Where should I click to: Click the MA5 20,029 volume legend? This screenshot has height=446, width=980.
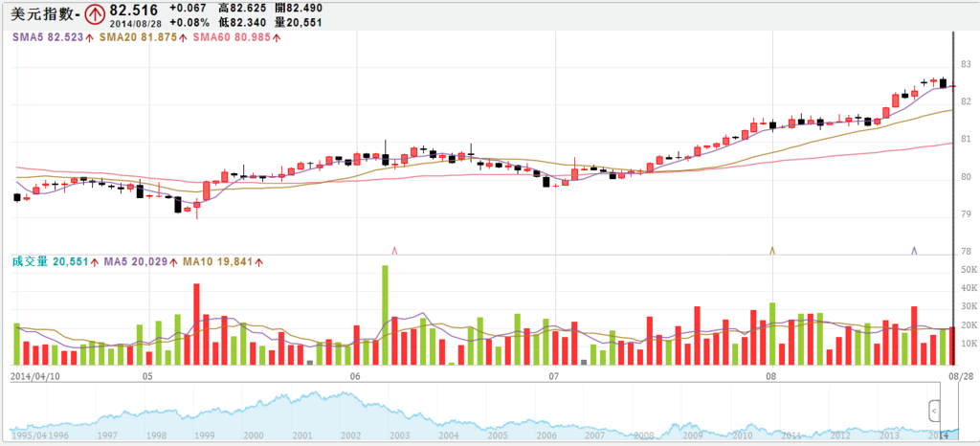point(136,262)
